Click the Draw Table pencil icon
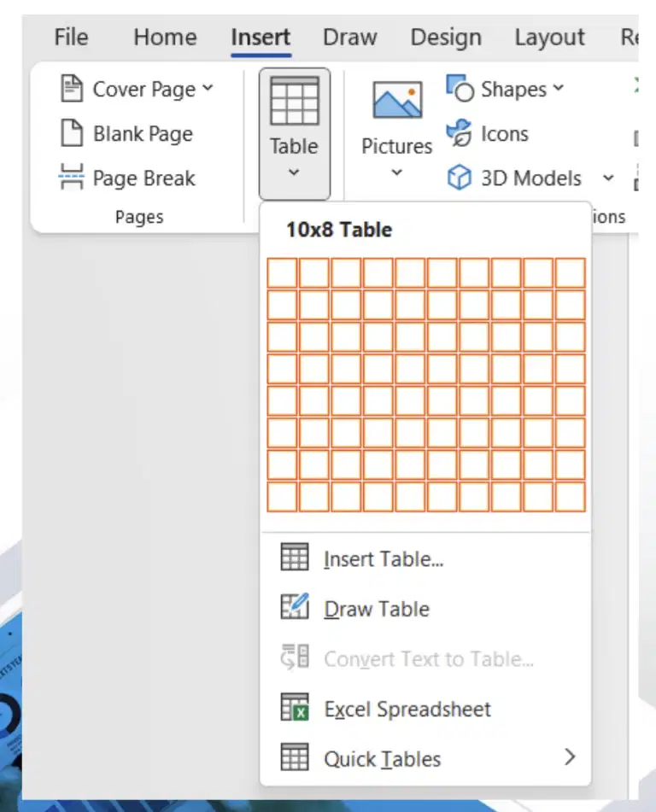This screenshot has width=656, height=812. coord(295,606)
